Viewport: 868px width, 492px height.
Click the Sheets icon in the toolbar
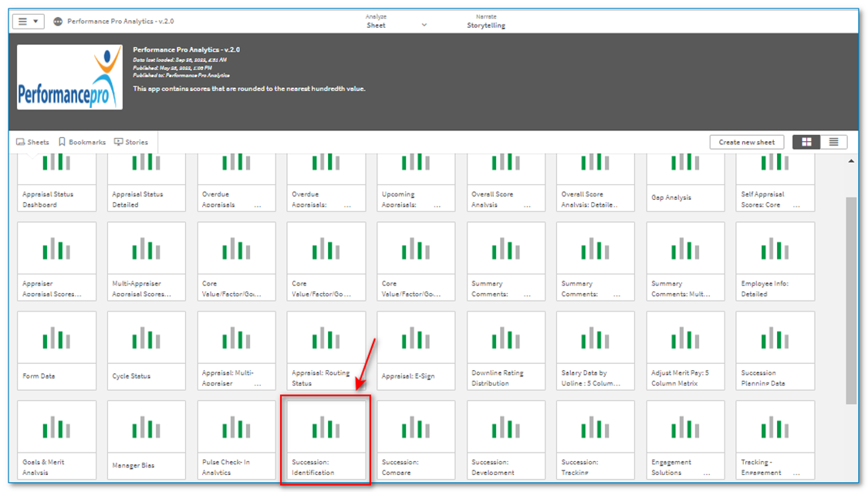click(x=20, y=141)
